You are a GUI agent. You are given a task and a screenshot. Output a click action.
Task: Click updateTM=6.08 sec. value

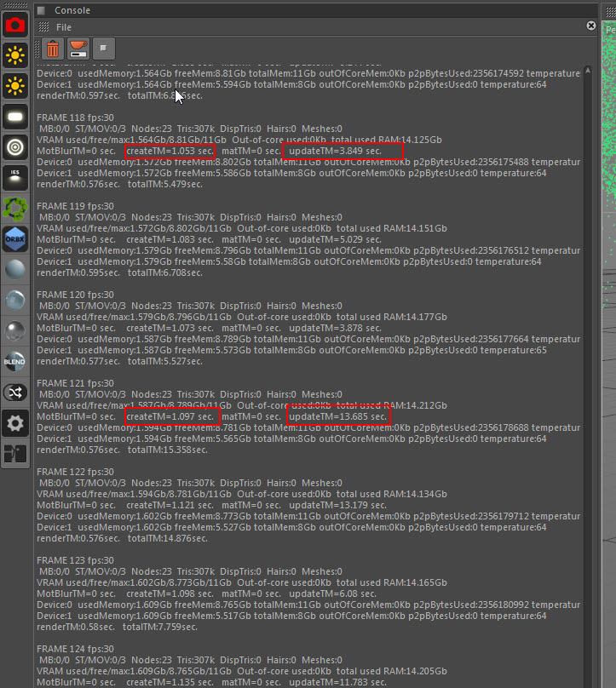click(332, 594)
